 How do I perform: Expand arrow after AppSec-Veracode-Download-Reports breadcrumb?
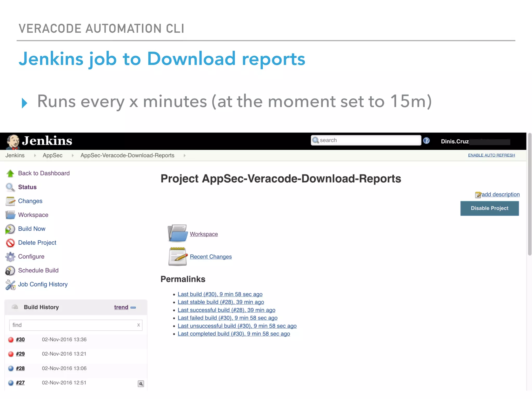[184, 155]
